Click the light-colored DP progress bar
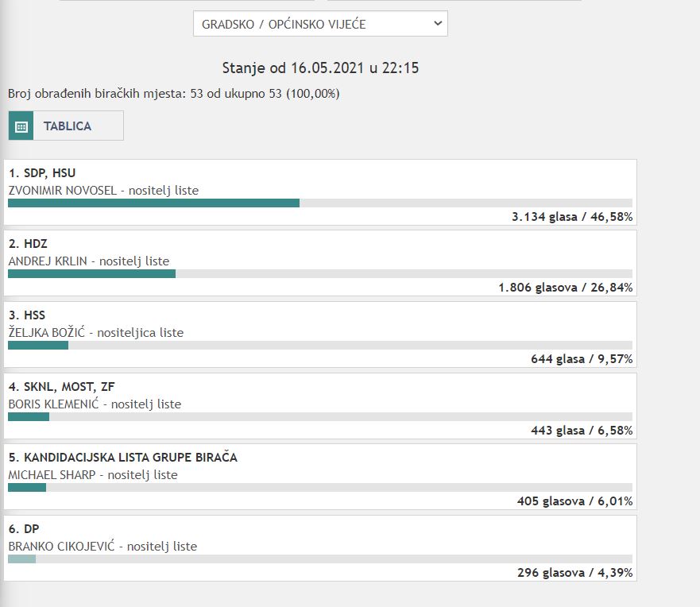 tap(21, 559)
